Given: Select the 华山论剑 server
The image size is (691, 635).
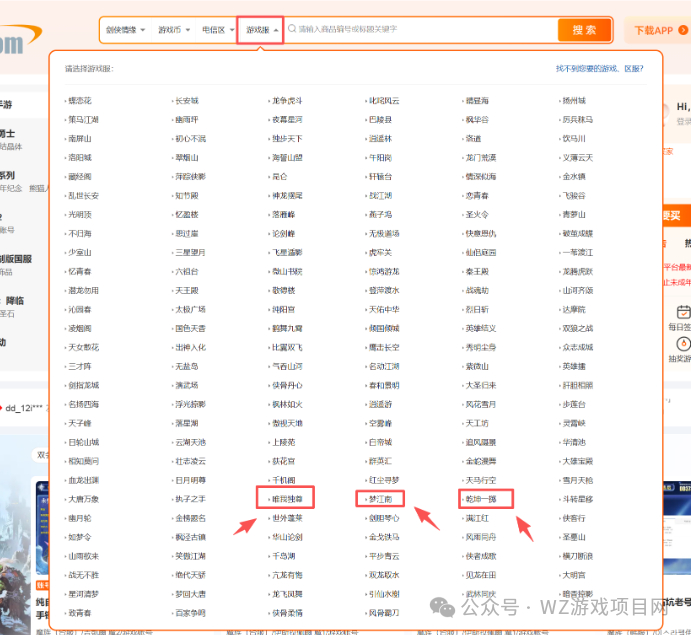Looking at the screenshot, I should pos(287,537).
